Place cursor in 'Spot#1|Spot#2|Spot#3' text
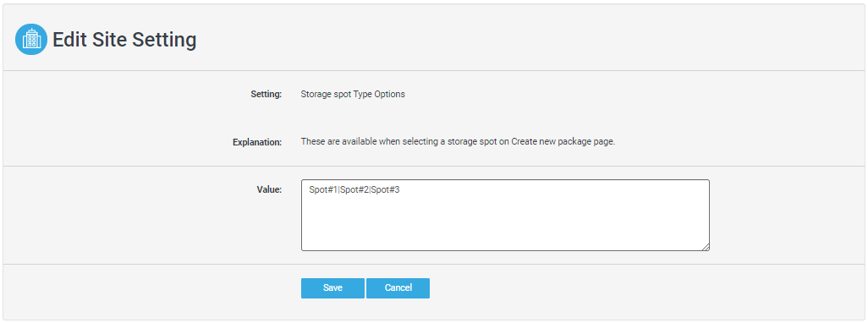The height and width of the screenshot is (323, 868). tap(354, 190)
